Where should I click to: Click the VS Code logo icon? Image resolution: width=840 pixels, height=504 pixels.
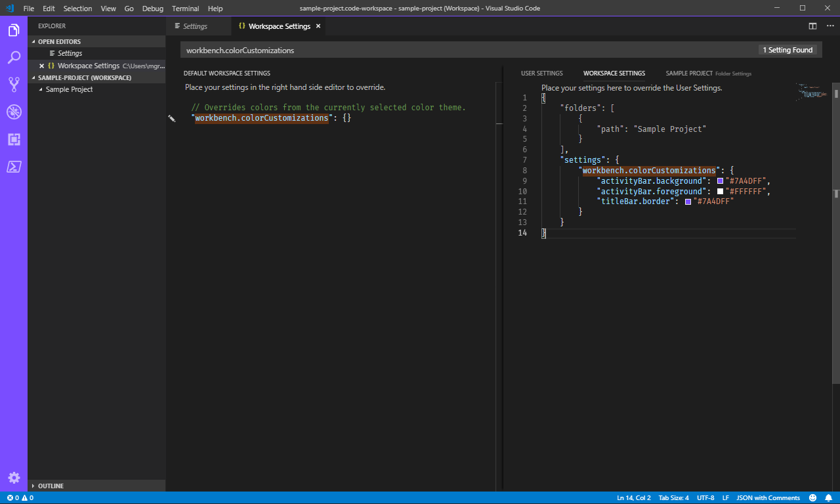[x=10, y=9]
